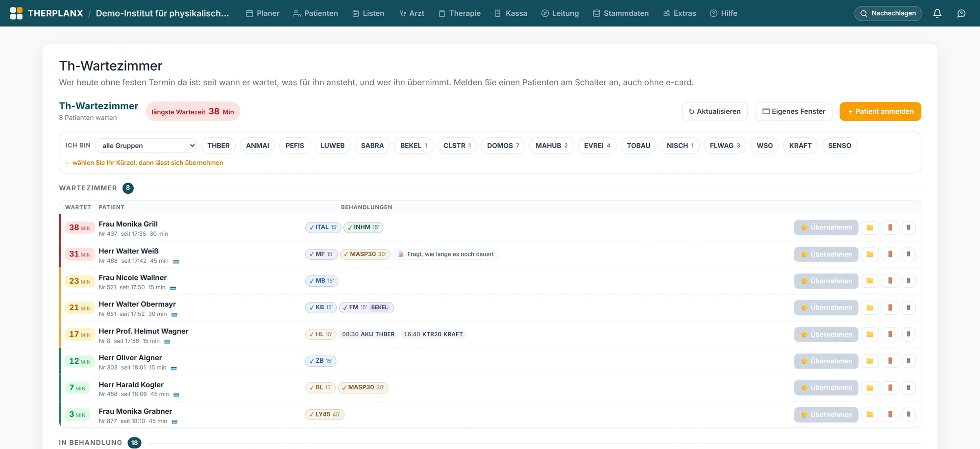Click the Patient anmelden button
The width and height of the screenshot is (980, 449).
point(880,111)
